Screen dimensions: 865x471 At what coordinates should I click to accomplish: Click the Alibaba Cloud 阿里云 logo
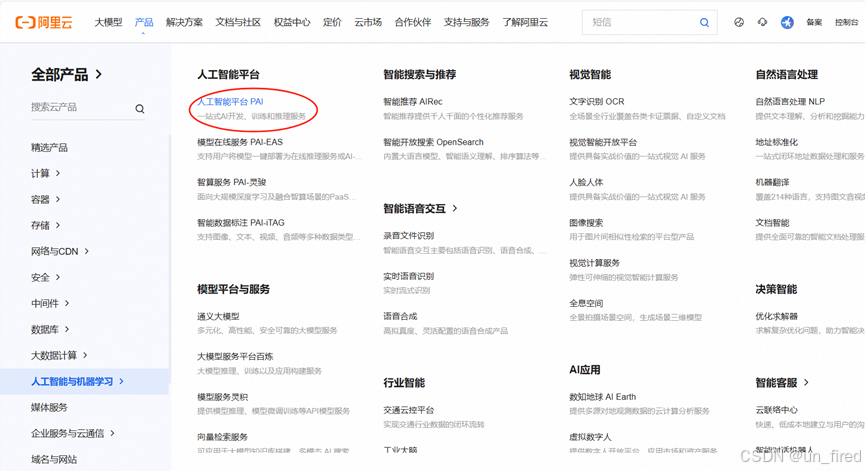pos(44,23)
